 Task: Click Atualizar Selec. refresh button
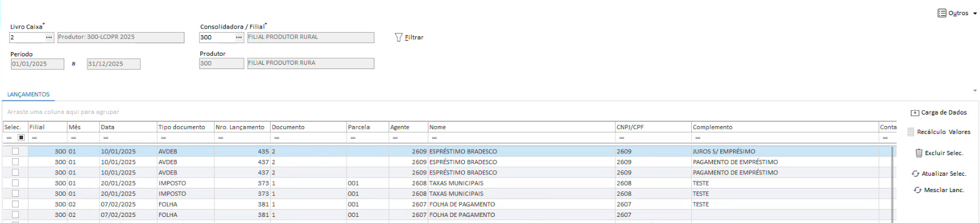tap(939, 174)
